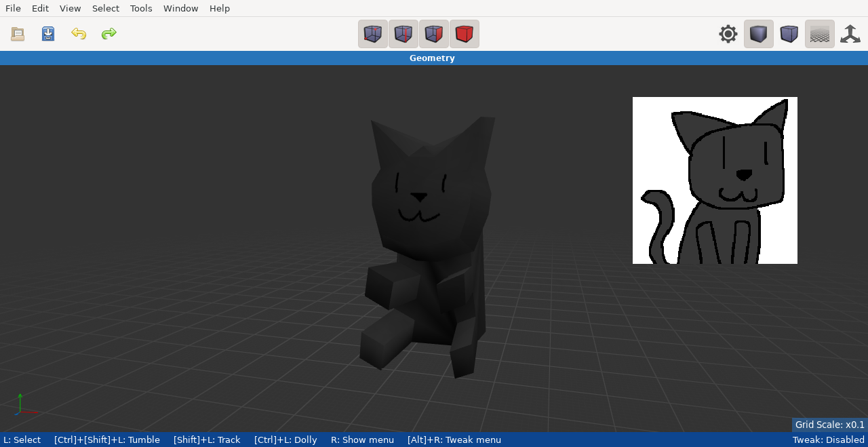Expand the View menu

(70, 8)
